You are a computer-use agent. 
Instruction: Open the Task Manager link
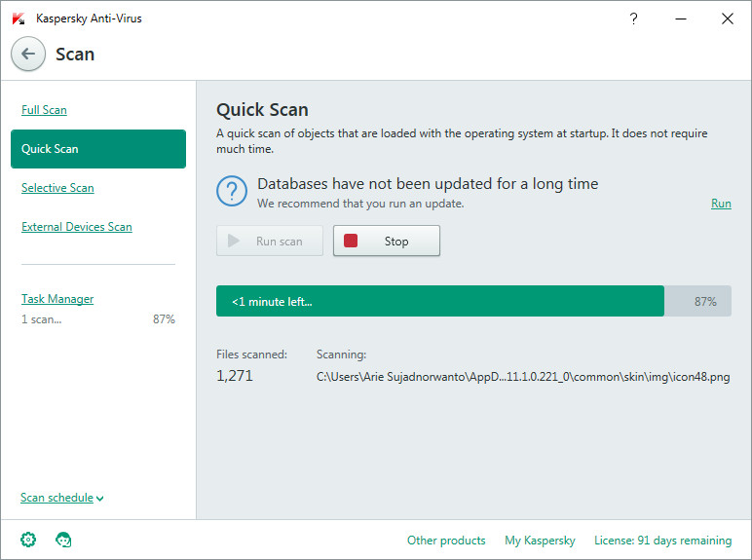57,299
